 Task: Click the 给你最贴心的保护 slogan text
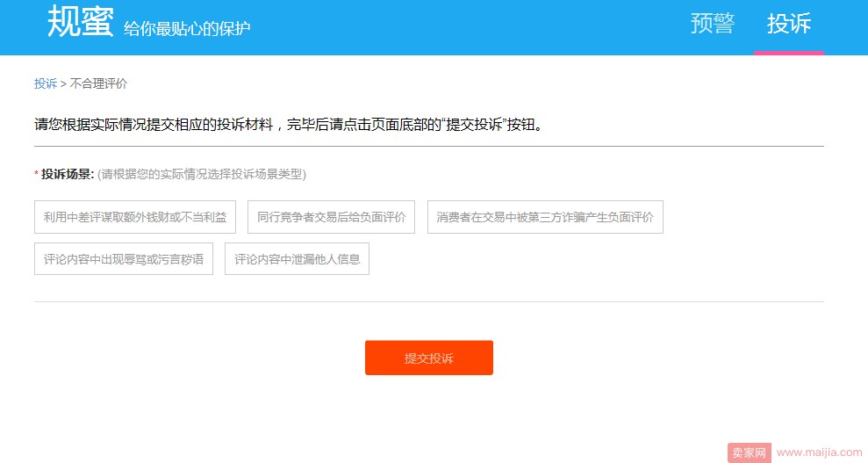pyautogui.click(x=187, y=28)
